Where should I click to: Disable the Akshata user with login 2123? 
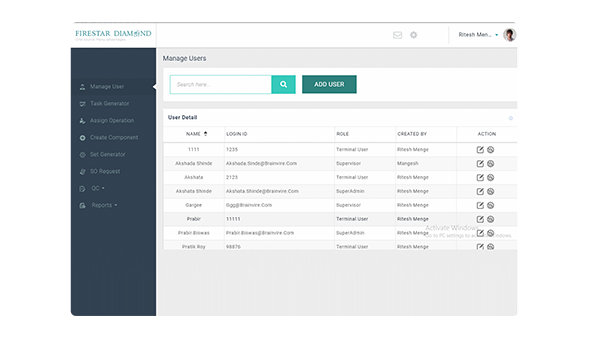coord(491,178)
